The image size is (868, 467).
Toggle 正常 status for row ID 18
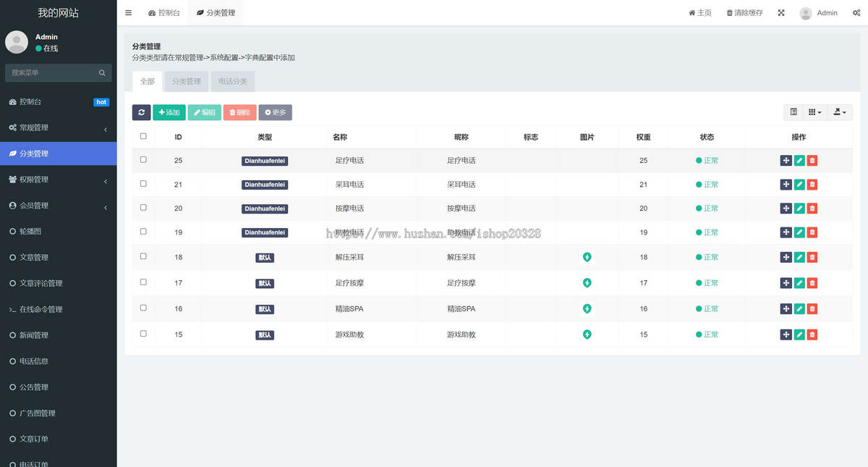coord(707,257)
